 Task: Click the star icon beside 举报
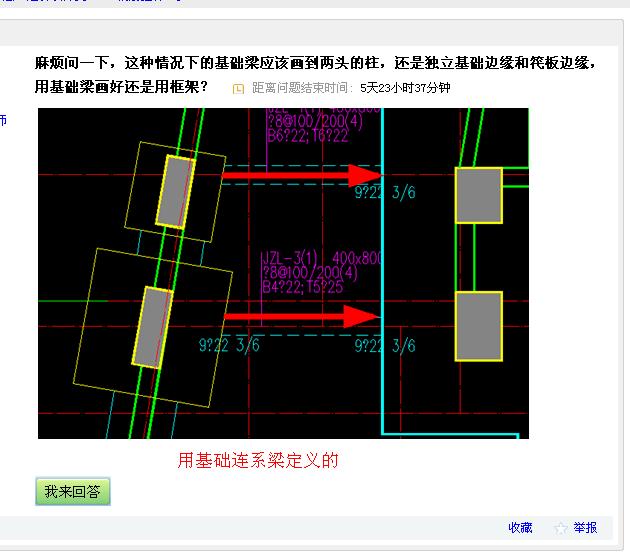[561, 528]
